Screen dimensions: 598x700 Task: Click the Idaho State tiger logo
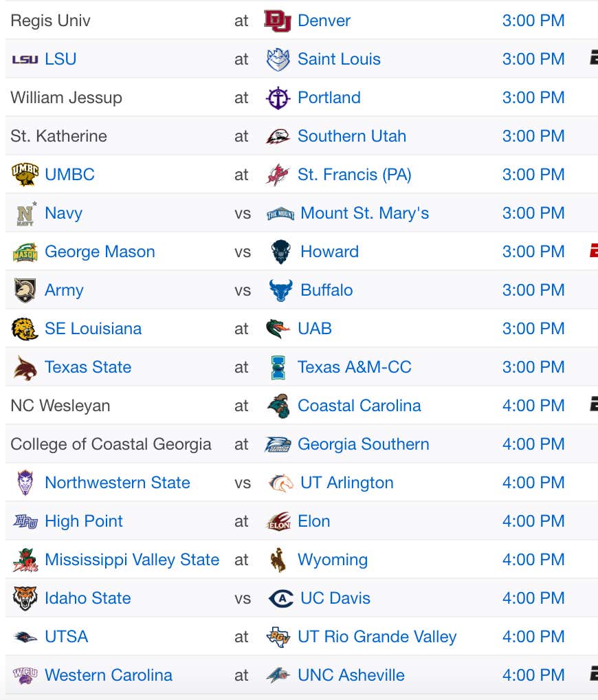25,598
